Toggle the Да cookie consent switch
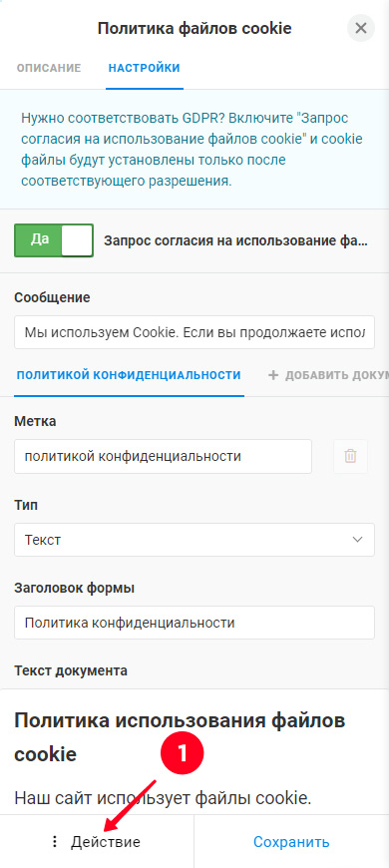Image resolution: width=389 pixels, height=868 pixels. click(x=54, y=240)
